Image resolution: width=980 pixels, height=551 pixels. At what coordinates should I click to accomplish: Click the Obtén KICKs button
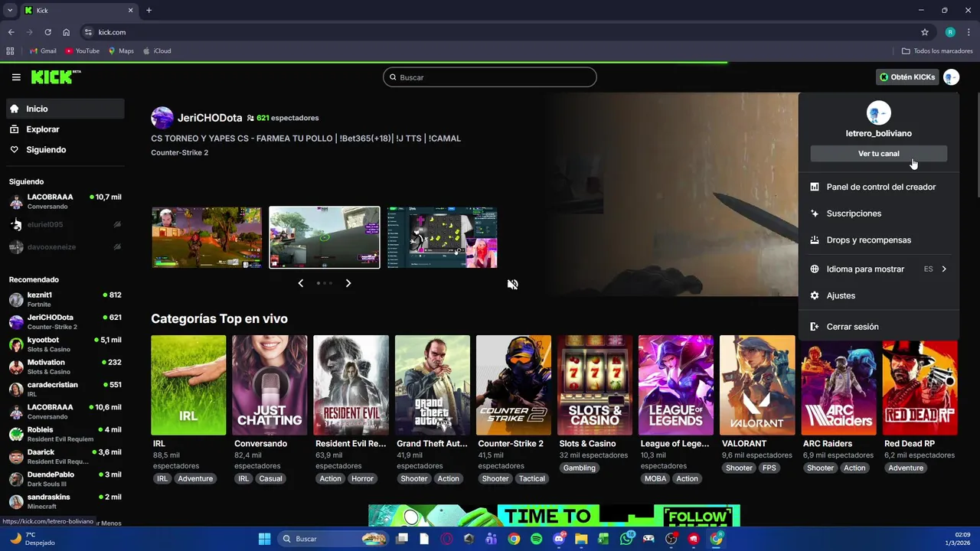click(x=907, y=77)
